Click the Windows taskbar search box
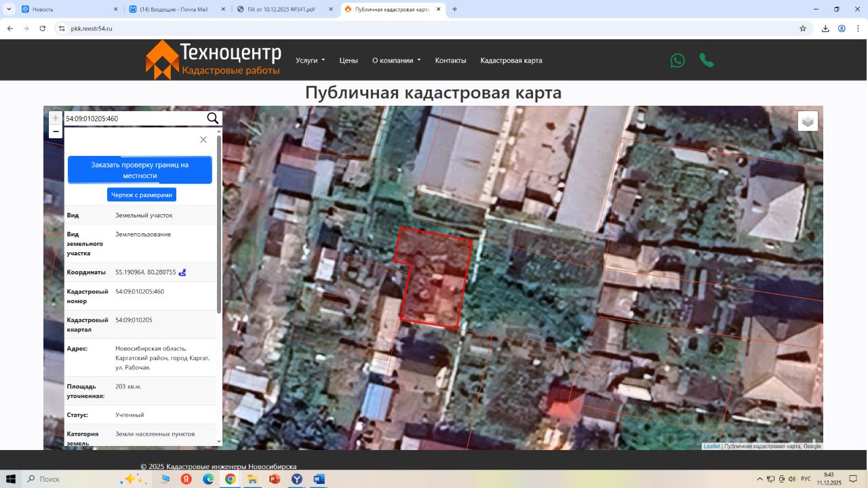The width and height of the screenshot is (868, 488). (x=69, y=479)
